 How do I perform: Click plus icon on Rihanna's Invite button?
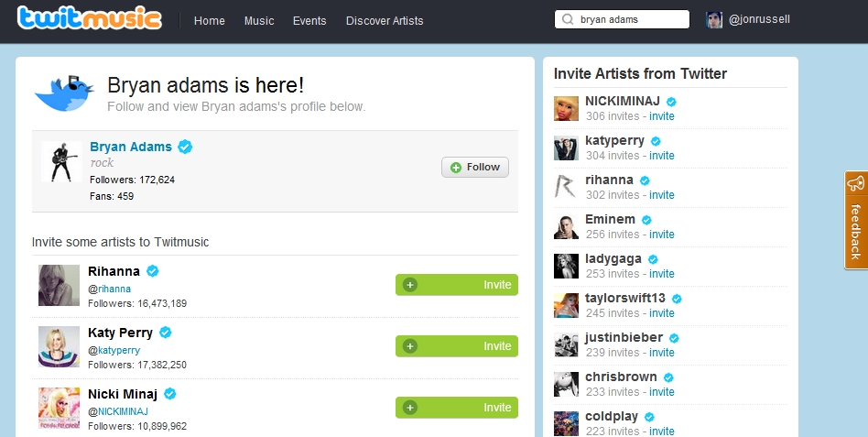pos(409,285)
